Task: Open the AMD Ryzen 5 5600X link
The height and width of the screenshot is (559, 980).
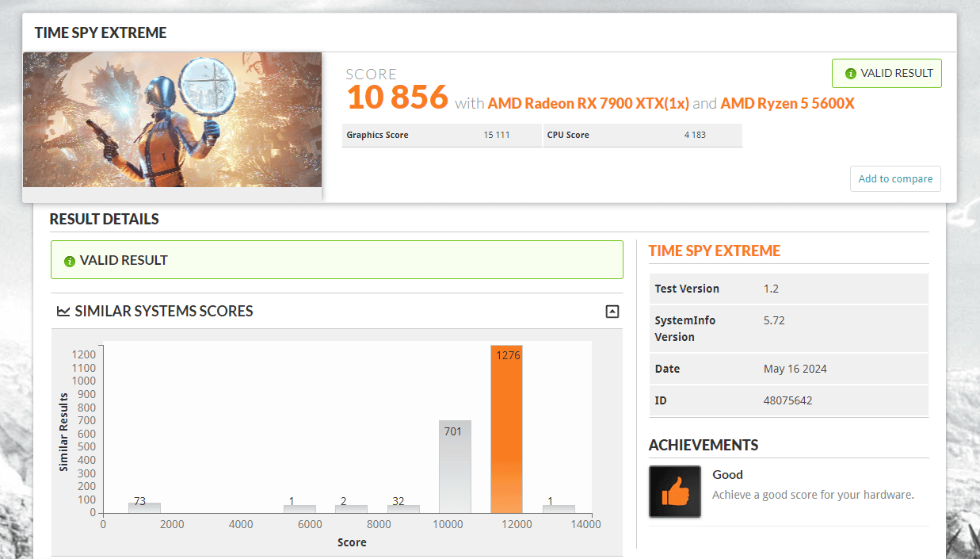Action: pos(787,103)
